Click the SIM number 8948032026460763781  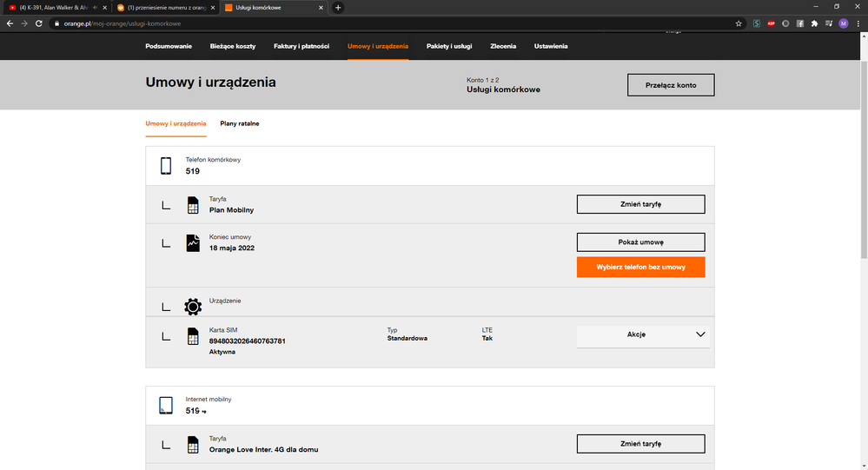(247, 341)
